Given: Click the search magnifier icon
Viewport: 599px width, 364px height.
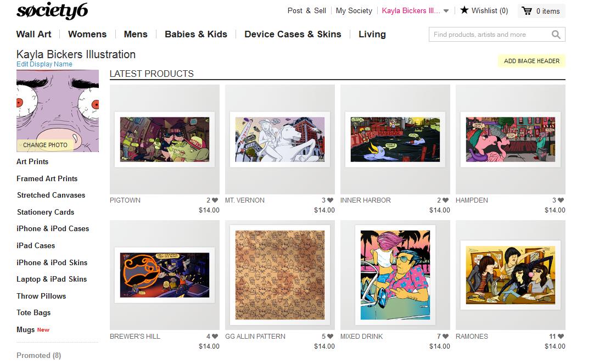Looking at the screenshot, I should coord(556,35).
